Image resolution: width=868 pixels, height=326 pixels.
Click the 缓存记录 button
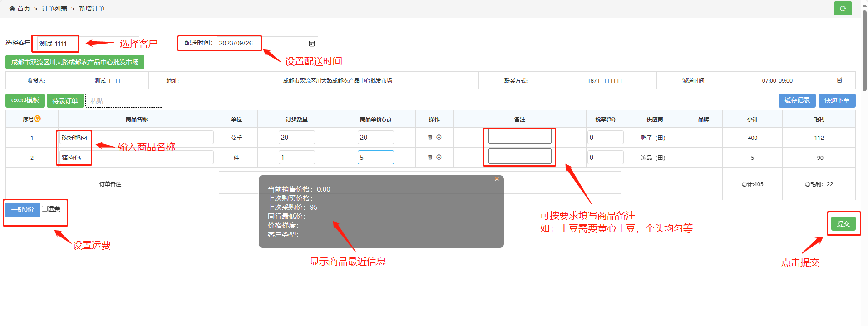pos(797,100)
